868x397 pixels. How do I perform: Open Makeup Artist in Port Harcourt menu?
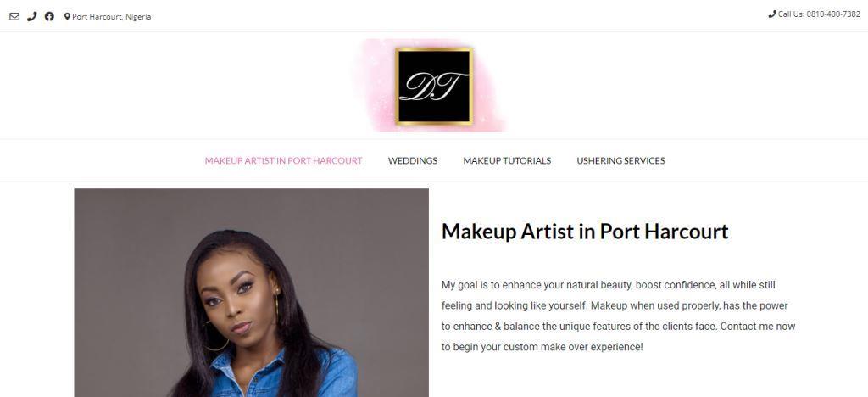pyautogui.click(x=283, y=160)
